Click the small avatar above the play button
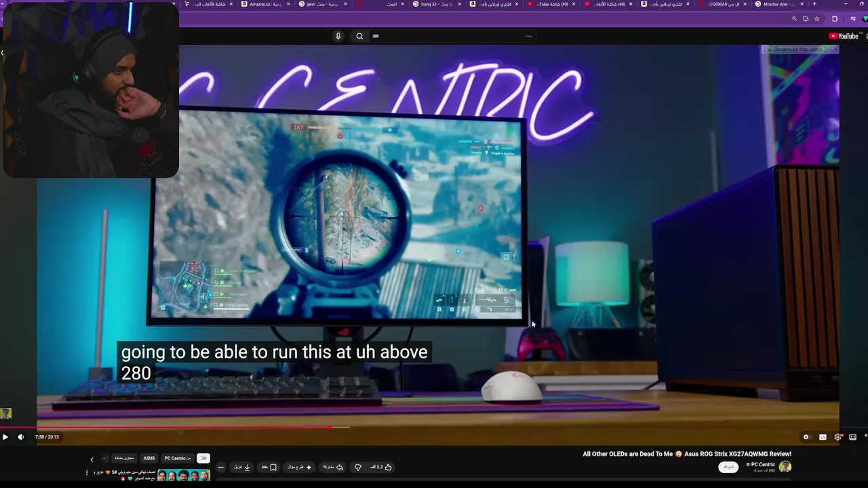The height and width of the screenshot is (488, 868). (6, 413)
